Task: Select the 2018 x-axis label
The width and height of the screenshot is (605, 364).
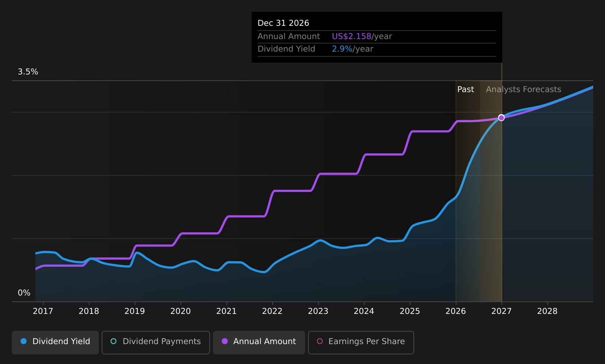Action: pos(89,311)
